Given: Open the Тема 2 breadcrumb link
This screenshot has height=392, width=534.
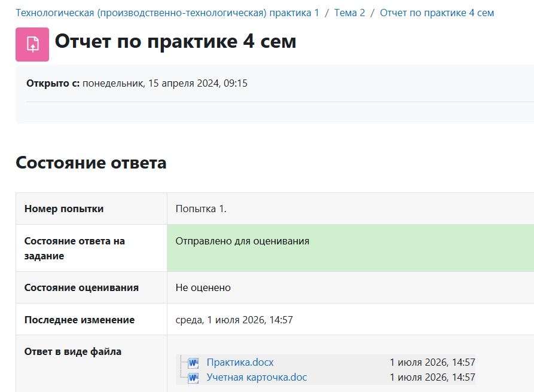Looking at the screenshot, I should [349, 13].
